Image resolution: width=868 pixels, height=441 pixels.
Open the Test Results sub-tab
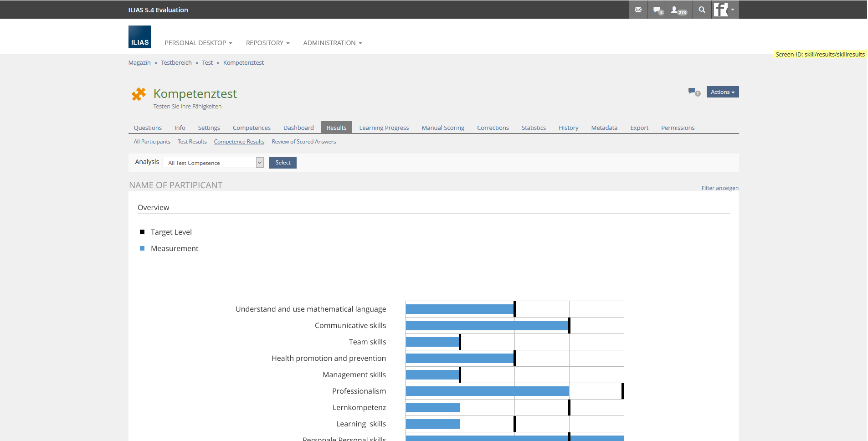pyautogui.click(x=192, y=142)
